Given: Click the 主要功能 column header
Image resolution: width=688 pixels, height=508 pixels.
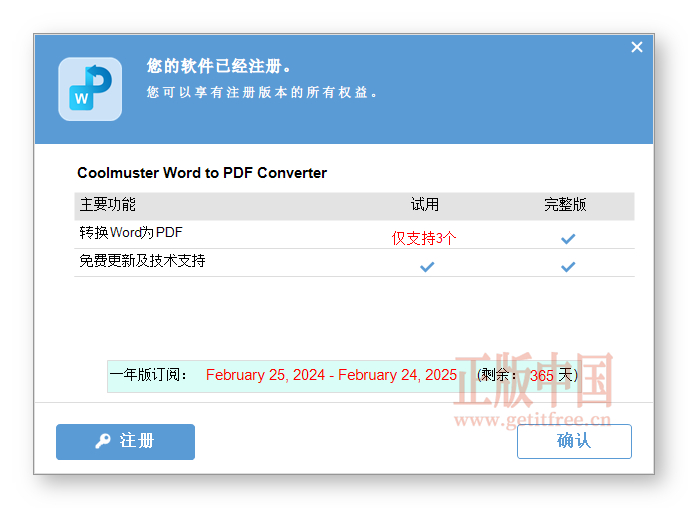Looking at the screenshot, I should [x=108, y=204].
